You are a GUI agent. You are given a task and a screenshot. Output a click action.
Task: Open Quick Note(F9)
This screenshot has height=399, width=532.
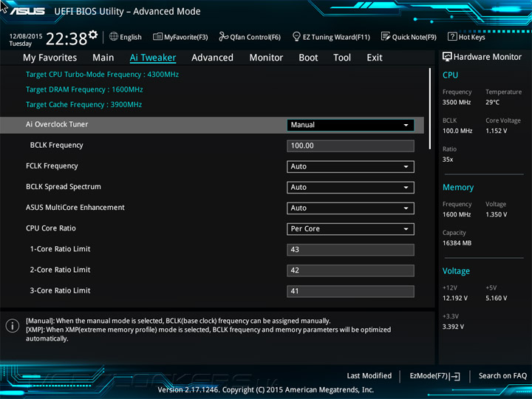(409, 37)
